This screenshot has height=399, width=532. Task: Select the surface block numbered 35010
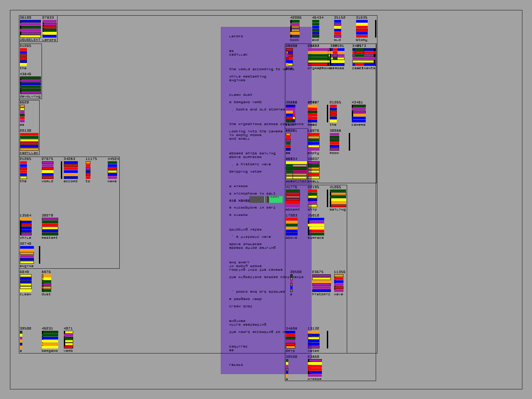tap(316, 226)
